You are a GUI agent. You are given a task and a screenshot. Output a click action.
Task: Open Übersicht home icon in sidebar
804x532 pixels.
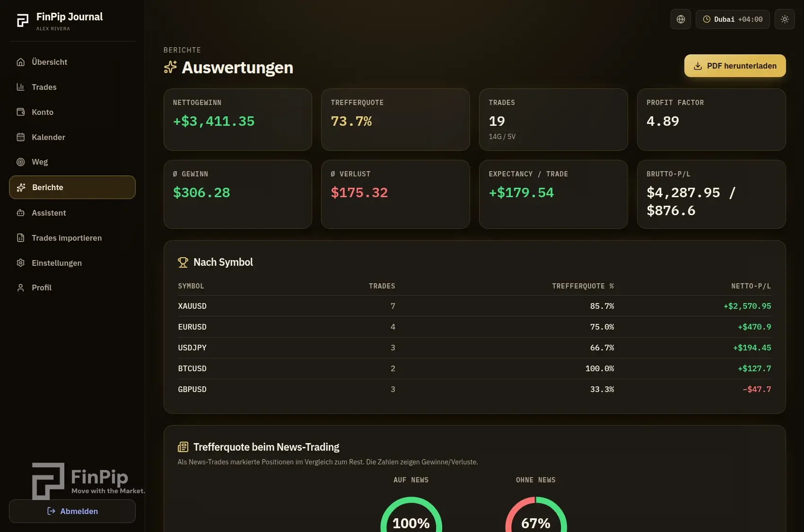click(20, 62)
